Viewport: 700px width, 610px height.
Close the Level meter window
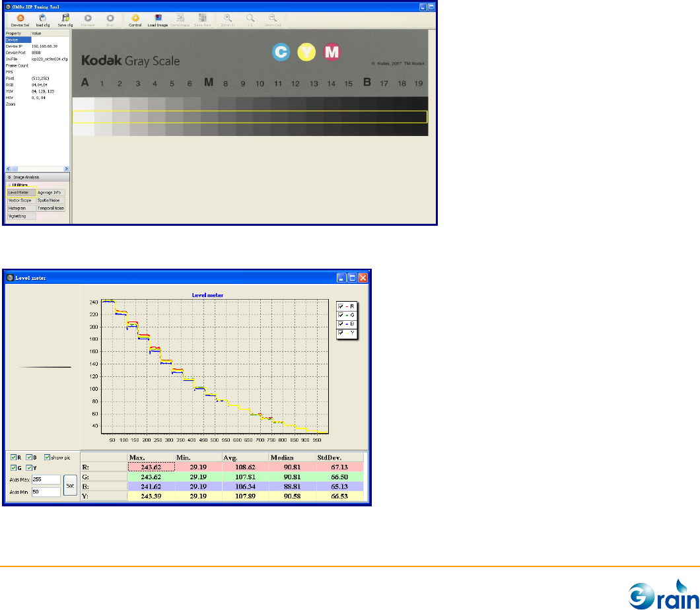point(363,278)
